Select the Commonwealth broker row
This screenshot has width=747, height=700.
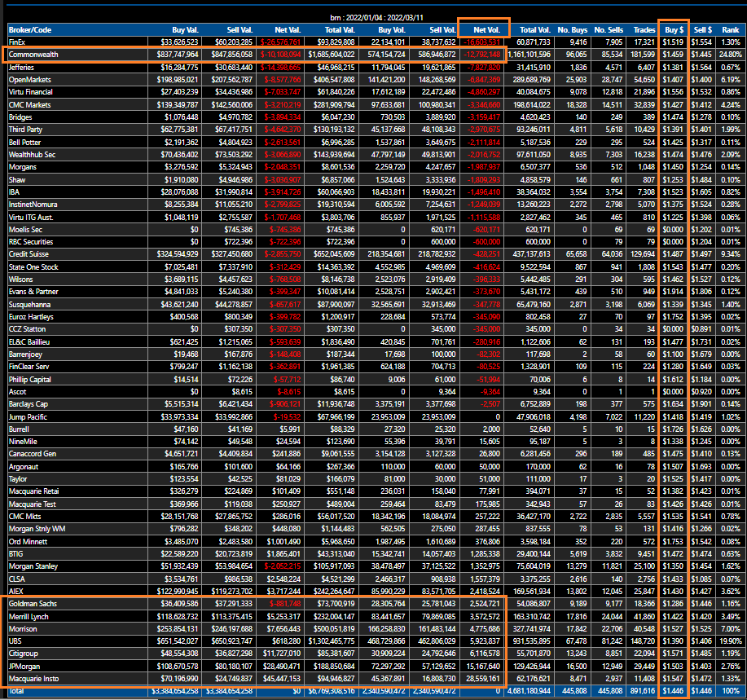pos(33,54)
